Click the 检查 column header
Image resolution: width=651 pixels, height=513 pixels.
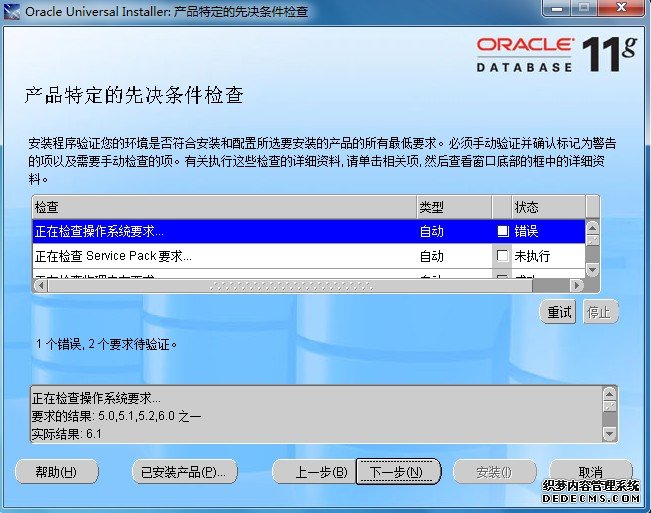coord(225,207)
